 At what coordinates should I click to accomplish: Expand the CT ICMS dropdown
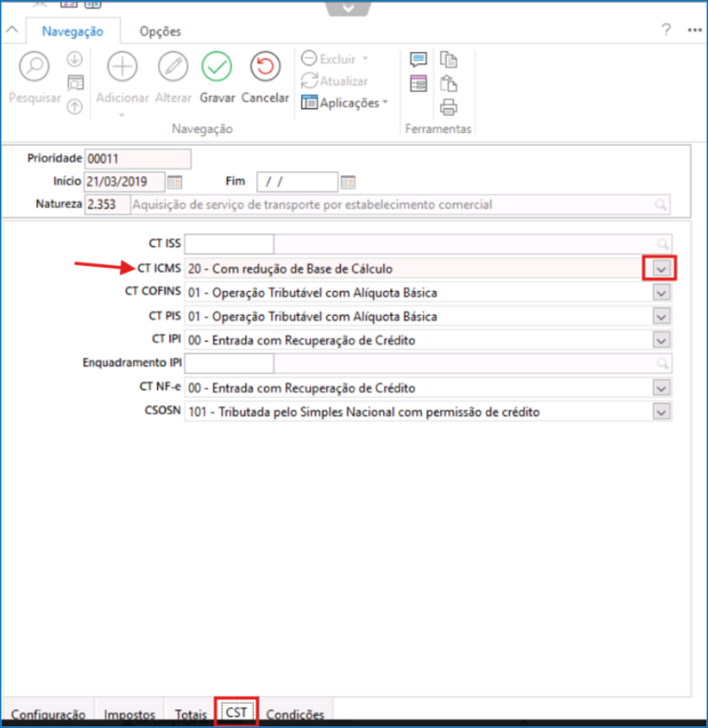coord(659,268)
